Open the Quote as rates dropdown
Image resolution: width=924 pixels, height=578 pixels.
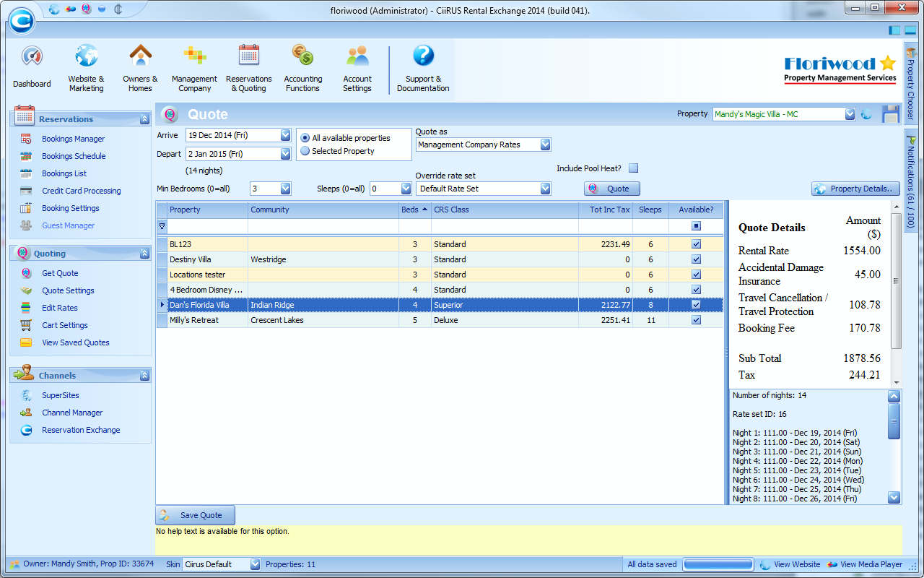pos(545,144)
